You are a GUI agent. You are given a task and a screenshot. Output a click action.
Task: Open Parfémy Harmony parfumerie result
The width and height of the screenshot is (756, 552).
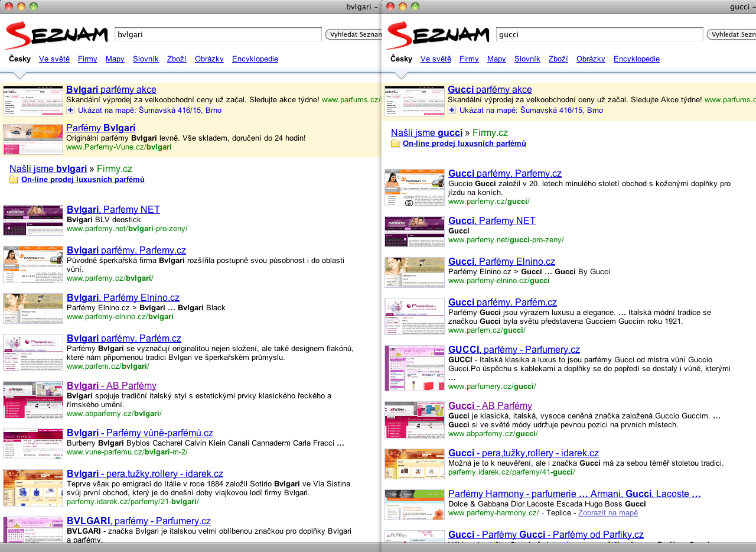pyautogui.click(x=575, y=493)
